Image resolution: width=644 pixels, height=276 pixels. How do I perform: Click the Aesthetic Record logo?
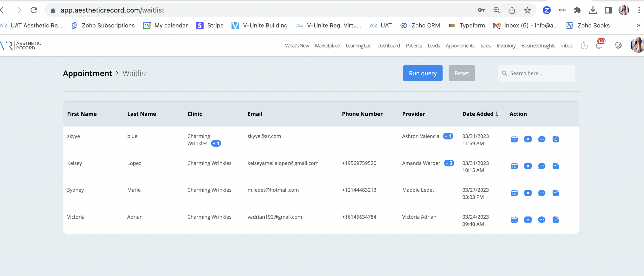pos(21,46)
